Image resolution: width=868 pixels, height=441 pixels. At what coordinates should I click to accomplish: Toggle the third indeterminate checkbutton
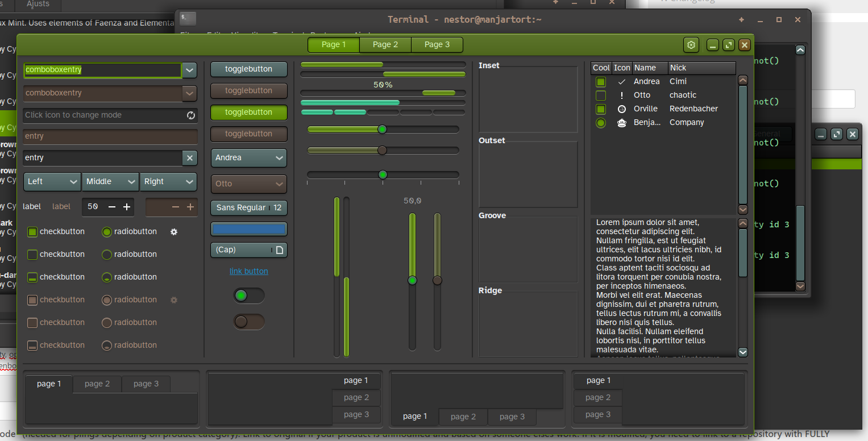32,277
